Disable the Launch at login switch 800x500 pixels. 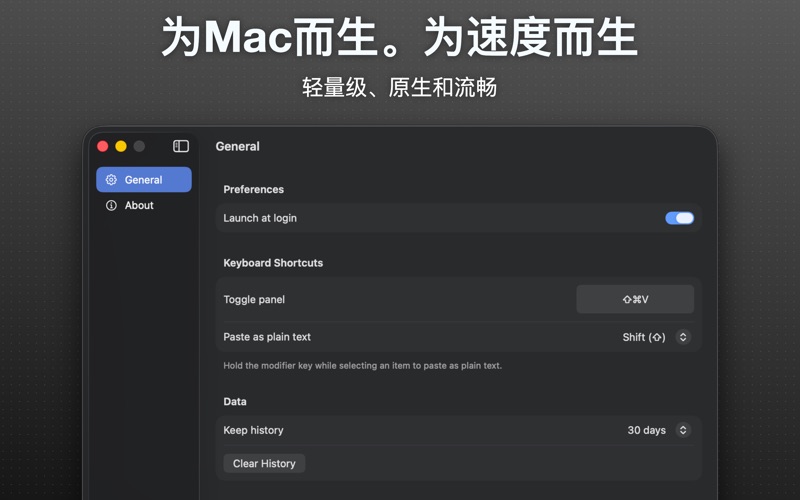click(679, 218)
